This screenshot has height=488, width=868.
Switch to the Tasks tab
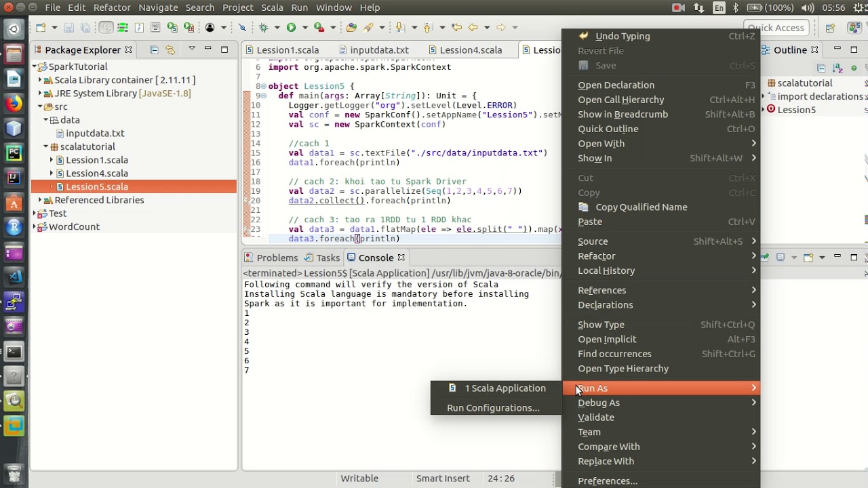(322, 258)
